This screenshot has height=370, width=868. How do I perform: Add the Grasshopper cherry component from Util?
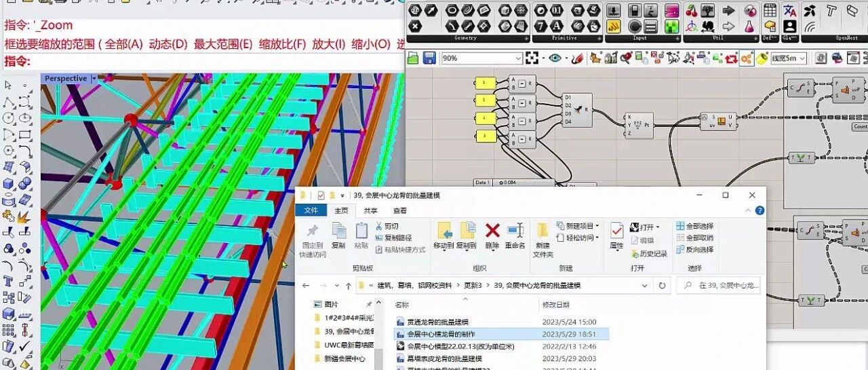(x=691, y=11)
